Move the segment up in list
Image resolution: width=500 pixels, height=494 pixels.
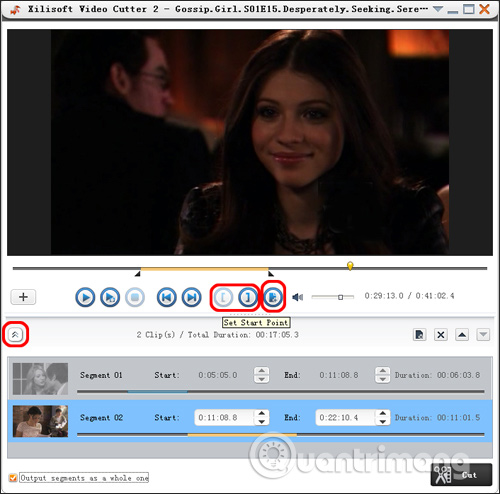[x=462, y=334]
